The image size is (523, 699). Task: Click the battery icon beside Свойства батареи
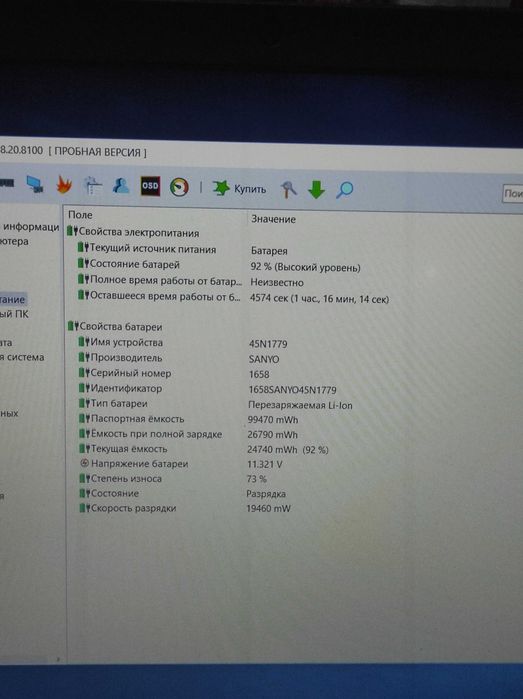tap(73, 326)
